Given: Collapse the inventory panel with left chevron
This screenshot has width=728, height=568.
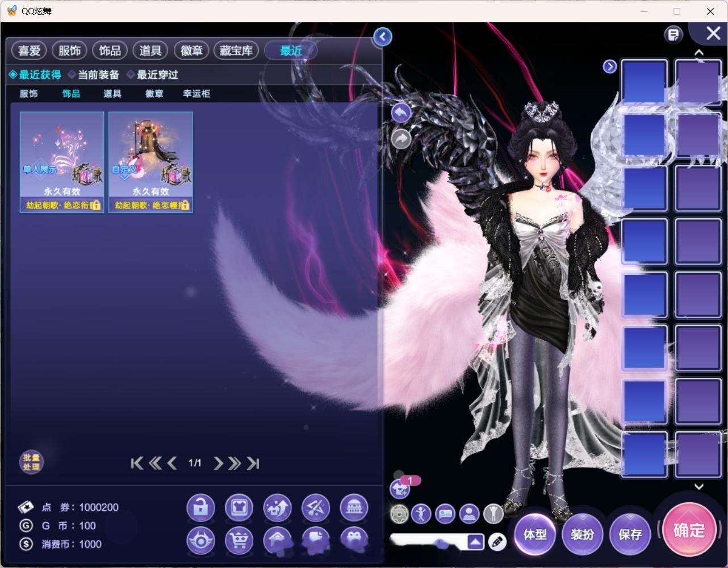Looking at the screenshot, I should pyautogui.click(x=383, y=37).
